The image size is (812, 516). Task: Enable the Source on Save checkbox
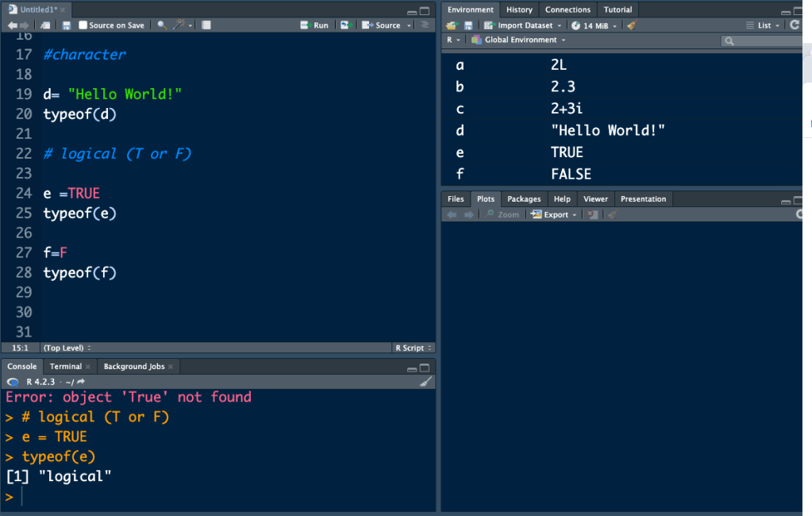pyautogui.click(x=83, y=25)
